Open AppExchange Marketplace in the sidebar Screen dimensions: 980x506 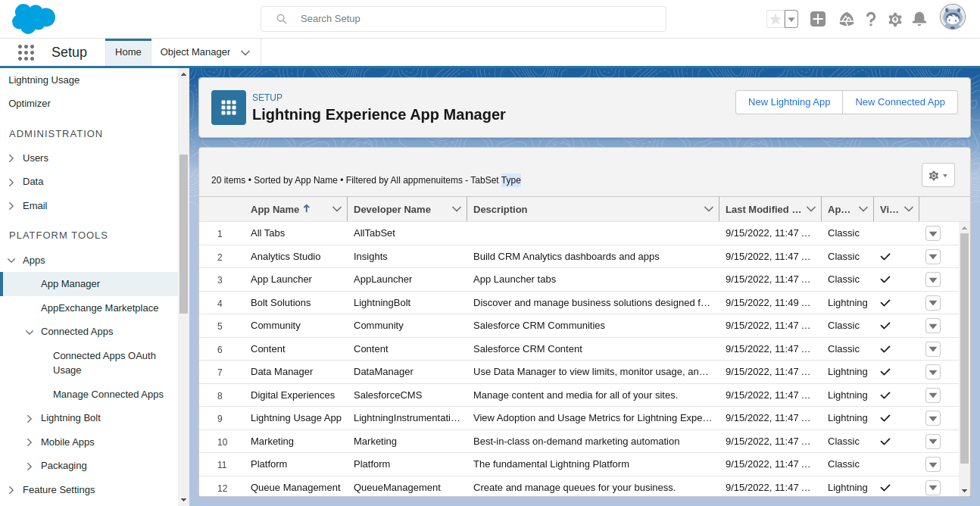pyautogui.click(x=100, y=308)
